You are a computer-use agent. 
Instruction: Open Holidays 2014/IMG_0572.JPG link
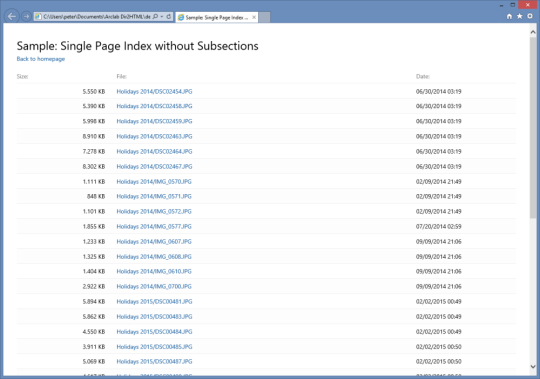[x=154, y=211]
